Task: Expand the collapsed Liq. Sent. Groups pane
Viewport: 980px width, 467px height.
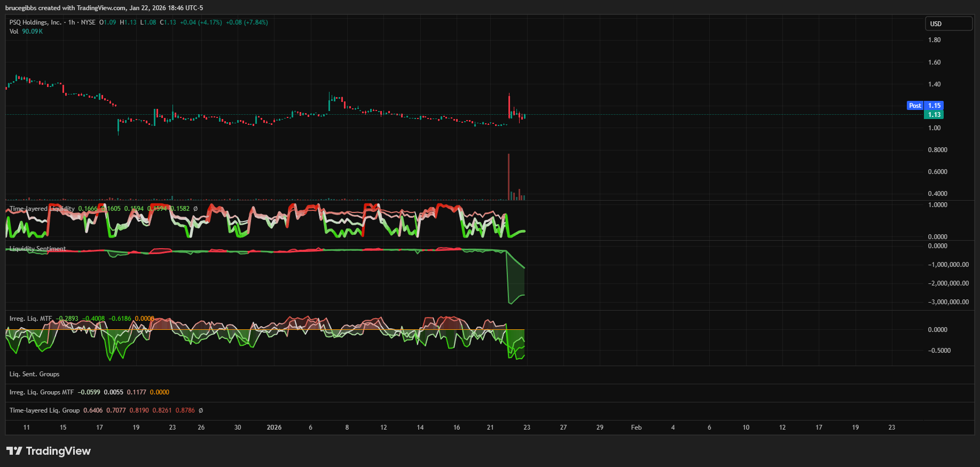Action: (35, 374)
